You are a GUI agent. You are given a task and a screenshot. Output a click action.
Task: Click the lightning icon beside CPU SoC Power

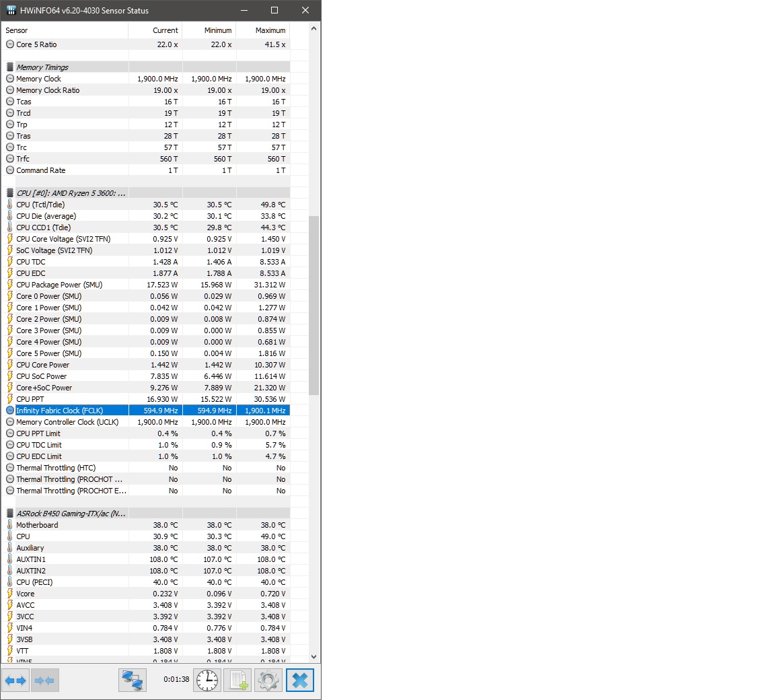10,376
